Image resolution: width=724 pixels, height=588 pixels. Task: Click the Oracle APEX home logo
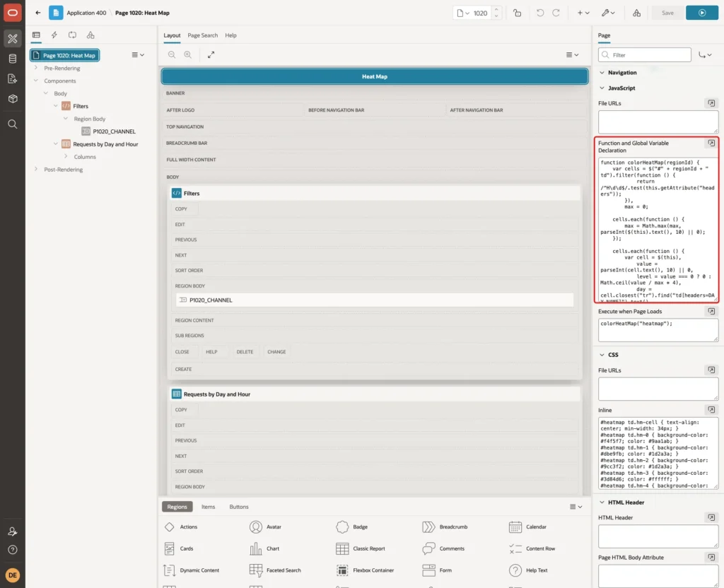click(x=13, y=13)
